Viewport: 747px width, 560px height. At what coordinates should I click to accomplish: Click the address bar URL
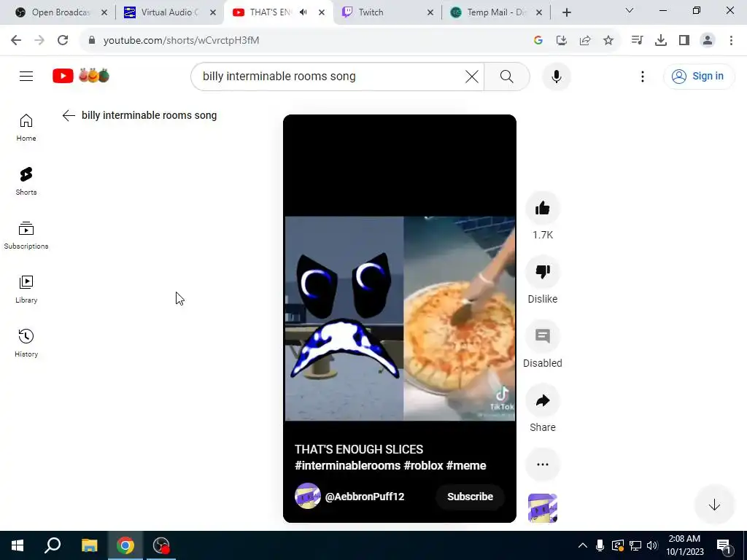tap(181, 41)
